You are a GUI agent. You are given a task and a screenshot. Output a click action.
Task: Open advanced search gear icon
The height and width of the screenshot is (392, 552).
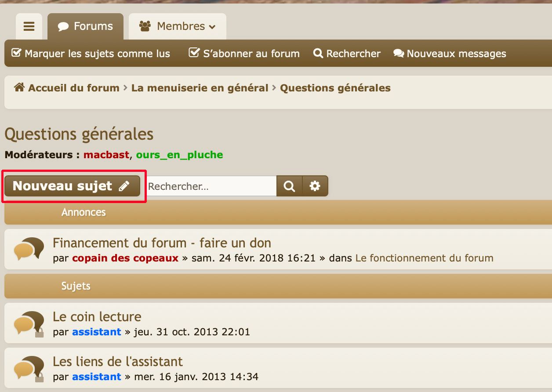(x=315, y=186)
